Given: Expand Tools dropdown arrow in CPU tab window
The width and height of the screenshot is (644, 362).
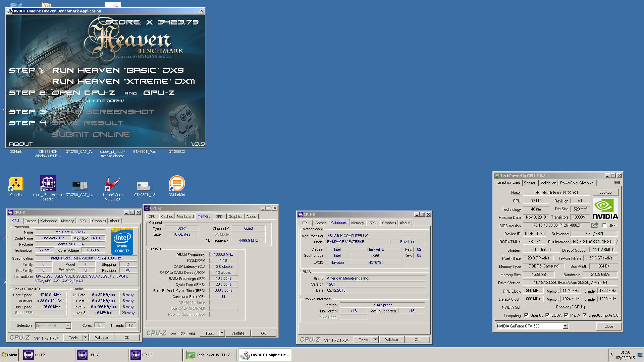Looking at the screenshot, I should click(x=85, y=338).
